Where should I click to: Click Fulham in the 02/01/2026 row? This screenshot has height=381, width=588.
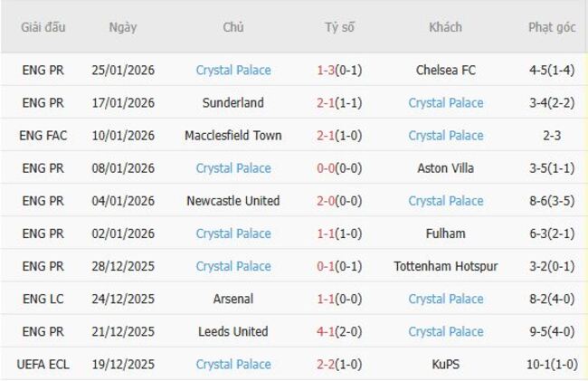click(x=445, y=233)
